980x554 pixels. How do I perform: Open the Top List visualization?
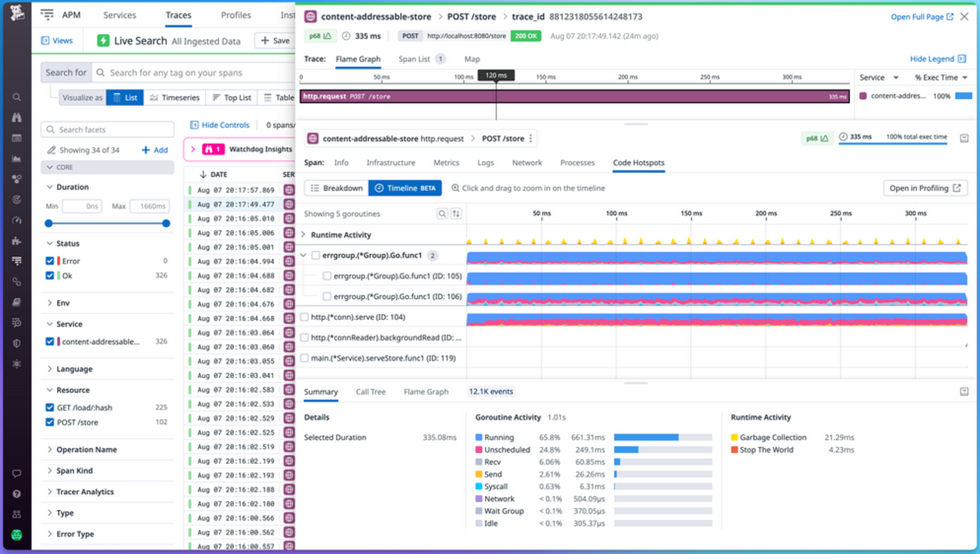point(231,97)
